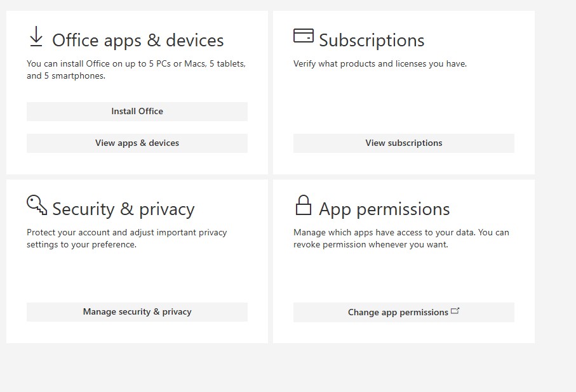576x392 pixels.
Task: Click the Change app permissions label
Action: click(398, 312)
